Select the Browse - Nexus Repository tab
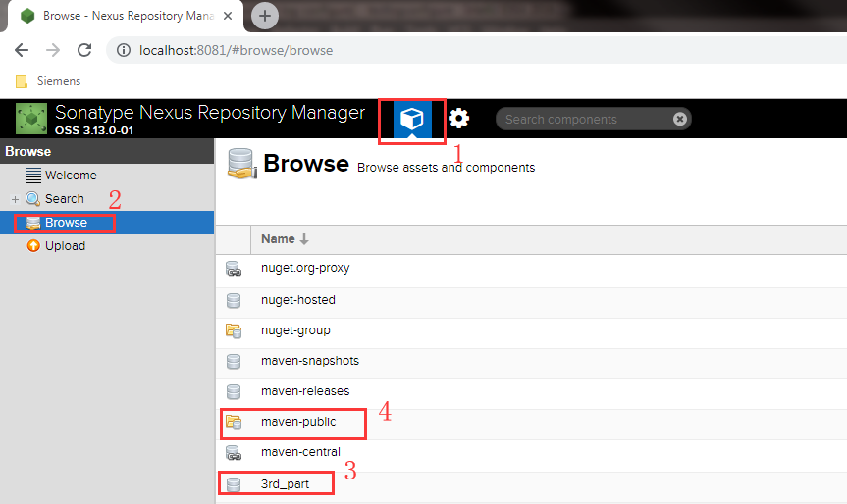The width and height of the screenshot is (847, 504). [125, 16]
